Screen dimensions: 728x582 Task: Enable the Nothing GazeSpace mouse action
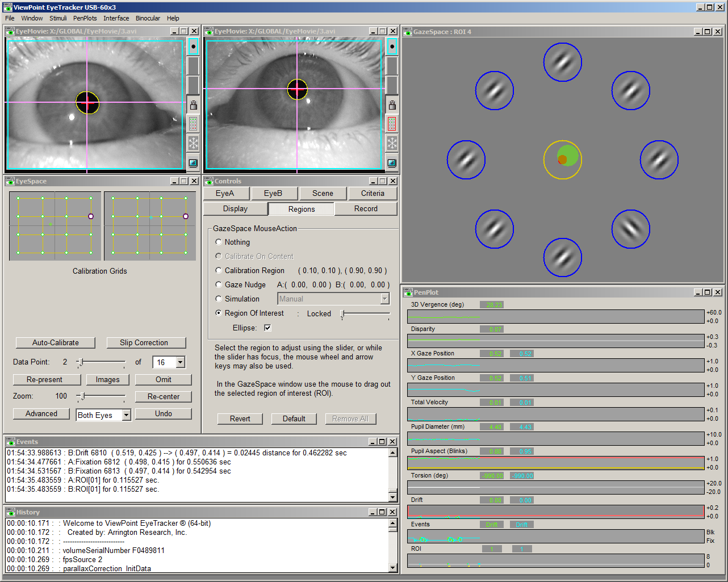[219, 242]
